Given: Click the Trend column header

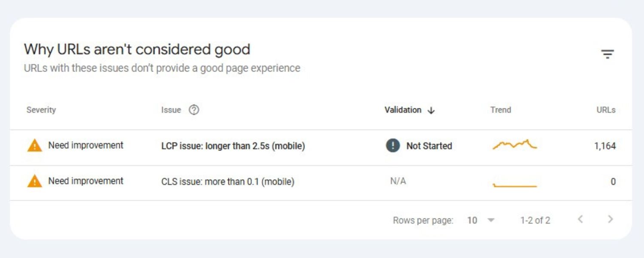Looking at the screenshot, I should click(x=501, y=110).
